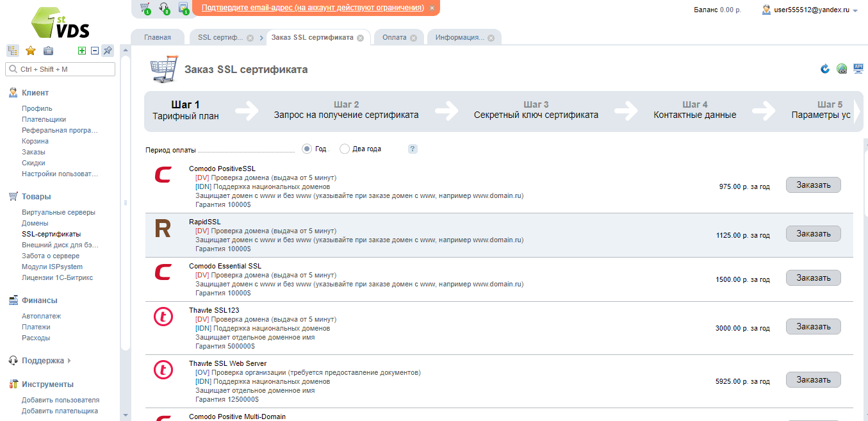
Task: Show favorites via the star icon
Action: [x=30, y=51]
